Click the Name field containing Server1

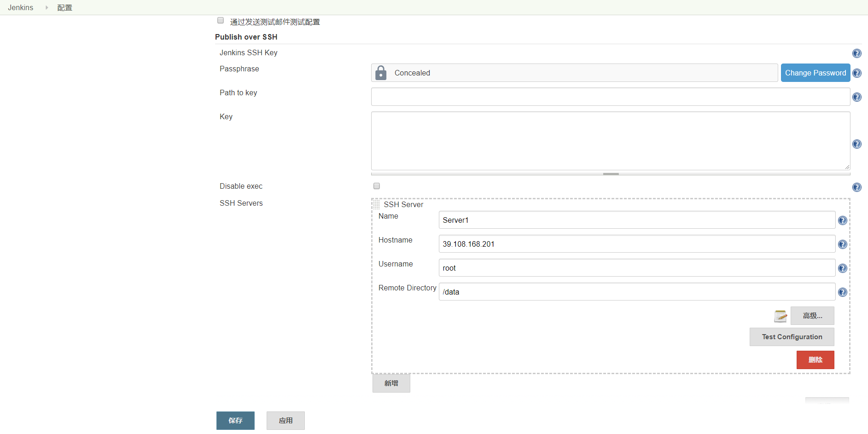[x=637, y=220]
